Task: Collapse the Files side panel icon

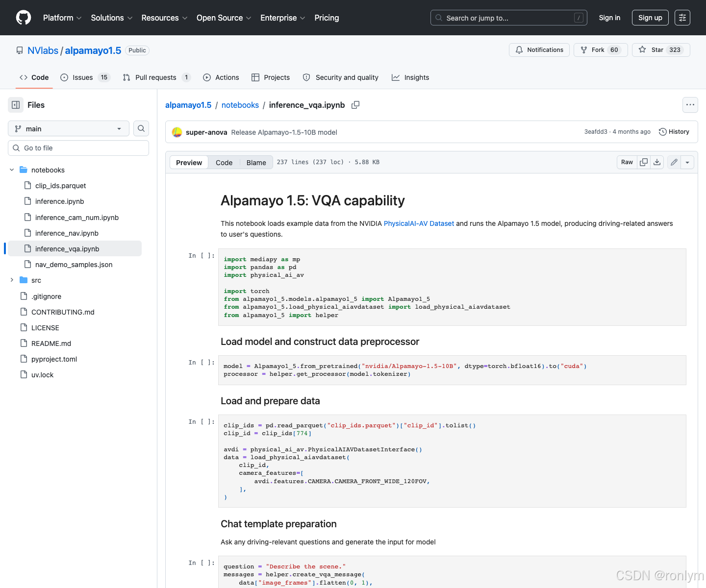Action: click(x=16, y=105)
